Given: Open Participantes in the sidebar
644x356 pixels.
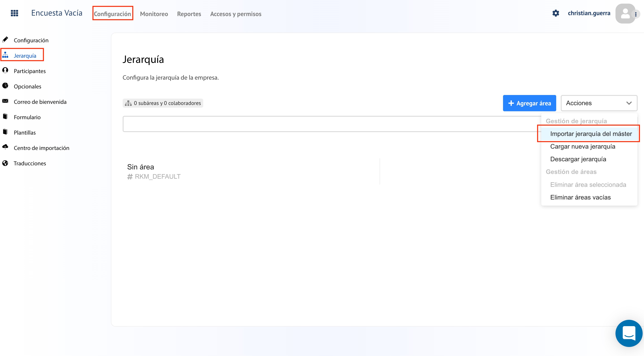Looking at the screenshot, I should coord(30,71).
